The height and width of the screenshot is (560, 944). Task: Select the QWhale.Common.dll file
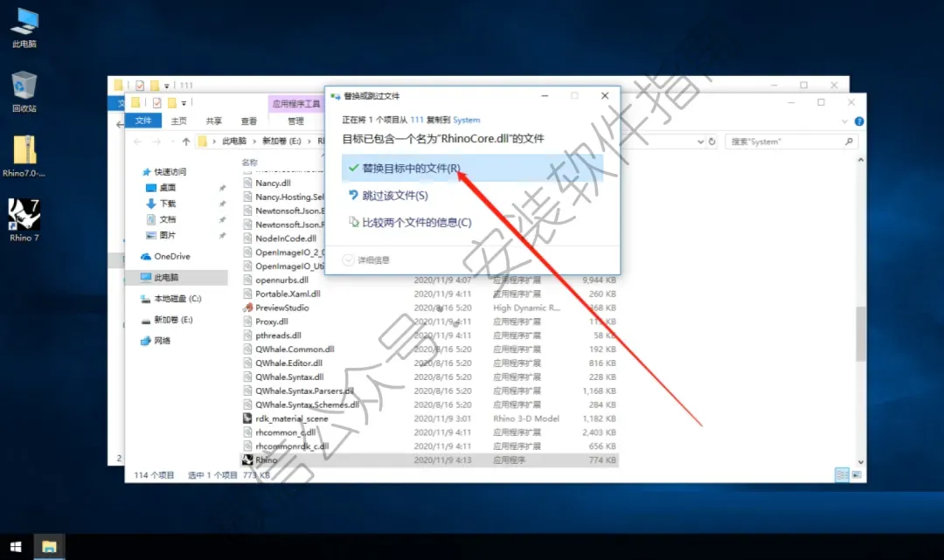(x=295, y=349)
